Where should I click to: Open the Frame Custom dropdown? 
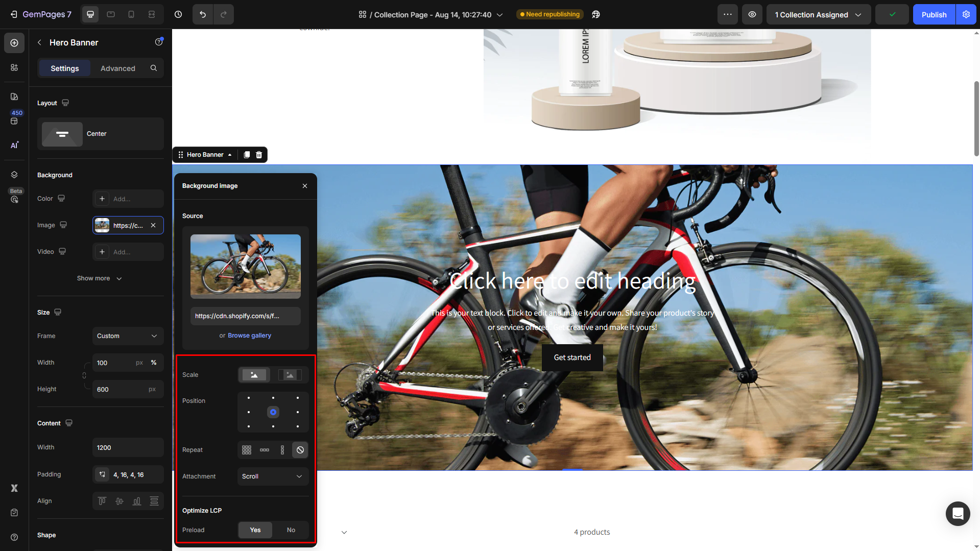pyautogui.click(x=128, y=336)
